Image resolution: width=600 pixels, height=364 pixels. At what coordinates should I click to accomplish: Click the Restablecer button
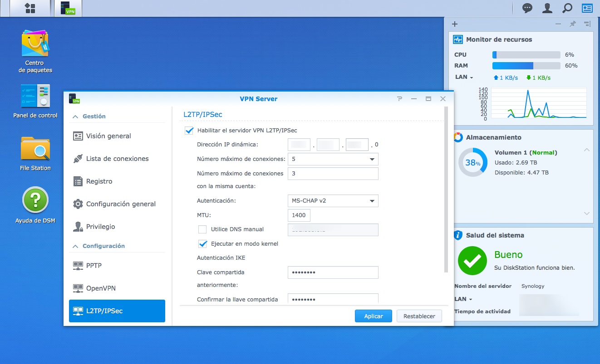point(419,316)
